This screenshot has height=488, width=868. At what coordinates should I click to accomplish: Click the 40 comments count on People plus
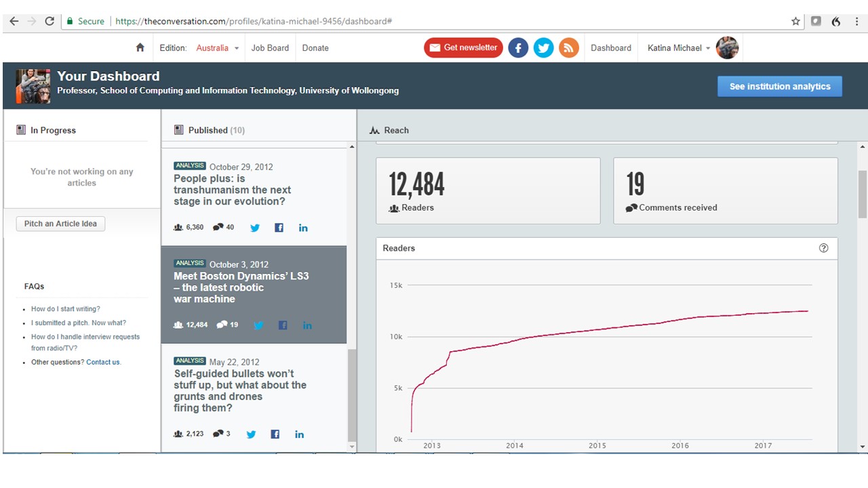[x=224, y=228]
